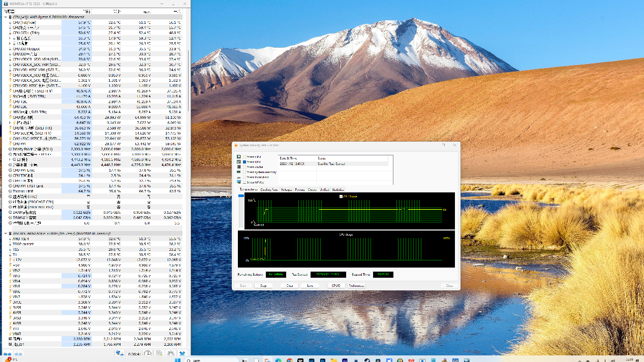Toggle the CPU Diode graph checkbox
644x362 pixels.
(341, 196)
